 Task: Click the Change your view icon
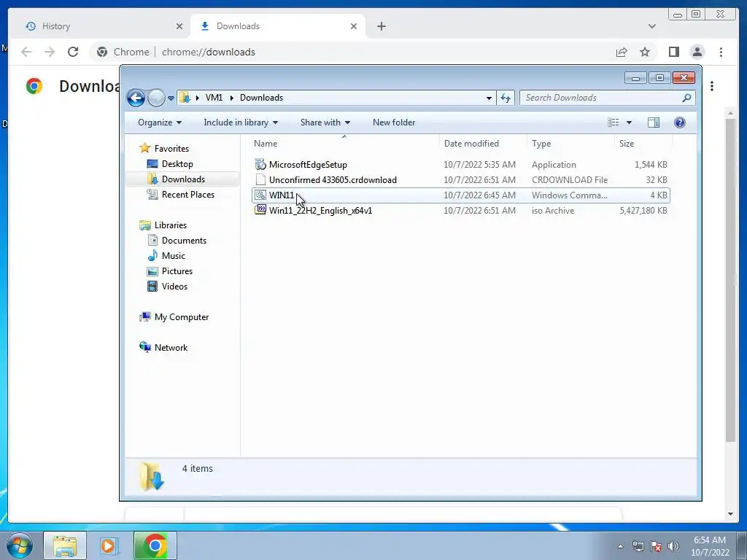613,122
